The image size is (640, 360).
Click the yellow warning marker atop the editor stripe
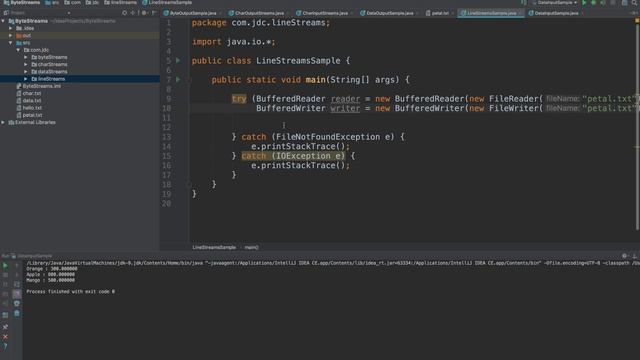pyautogui.click(x=637, y=20)
